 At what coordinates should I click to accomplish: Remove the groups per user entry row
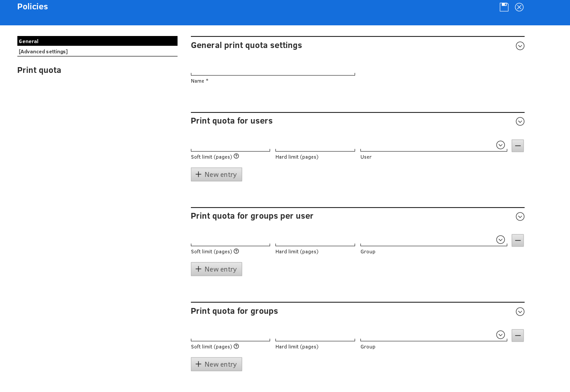517,240
